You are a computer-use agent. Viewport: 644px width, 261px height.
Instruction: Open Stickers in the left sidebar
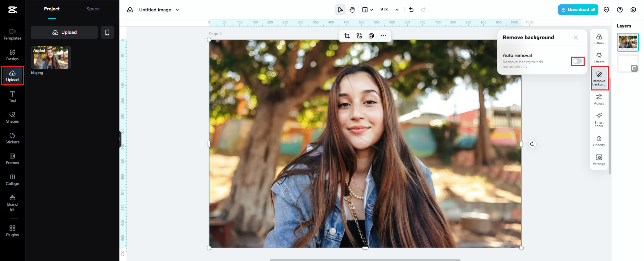12,138
